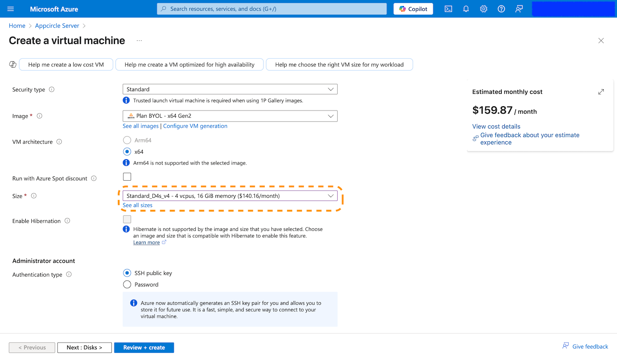The image size is (617, 364).
Task: Click the help question mark icon
Action: [x=501, y=9]
